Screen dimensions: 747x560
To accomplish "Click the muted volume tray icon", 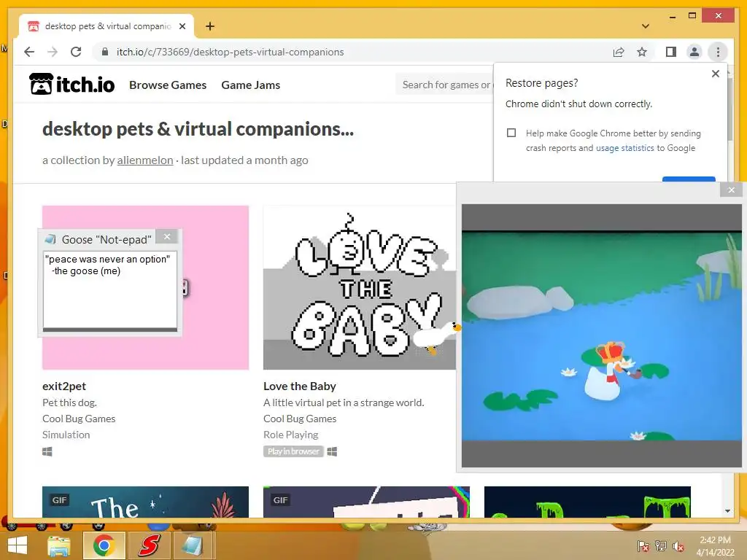I will [678, 546].
